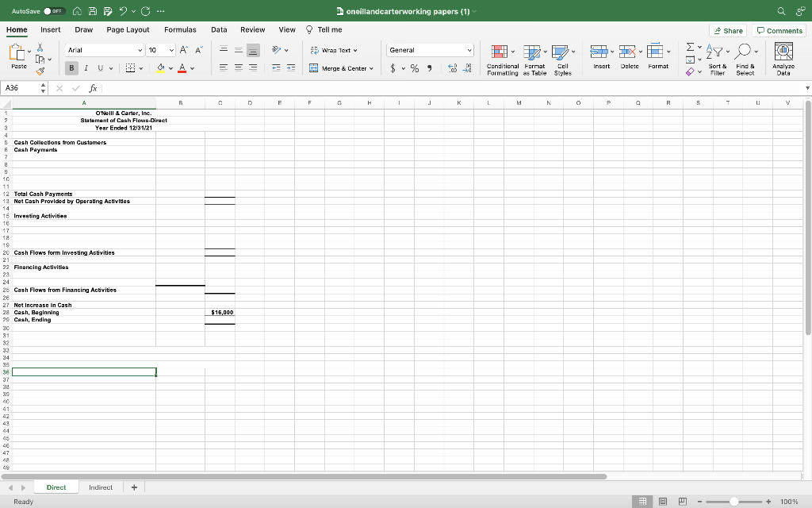This screenshot has width=812, height=508.
Task: Apply currency dollar number format
Action: pyautogui.click(x=393, y=68)
